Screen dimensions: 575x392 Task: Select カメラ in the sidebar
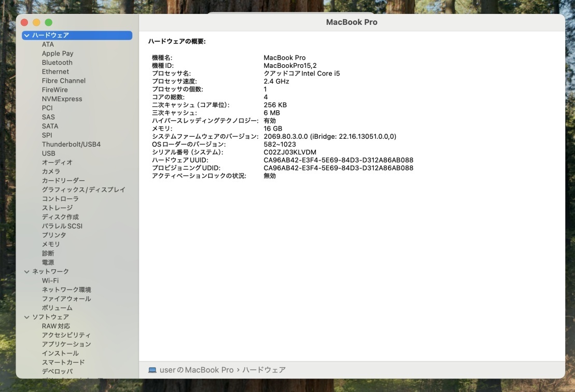(x=51, y=171)
